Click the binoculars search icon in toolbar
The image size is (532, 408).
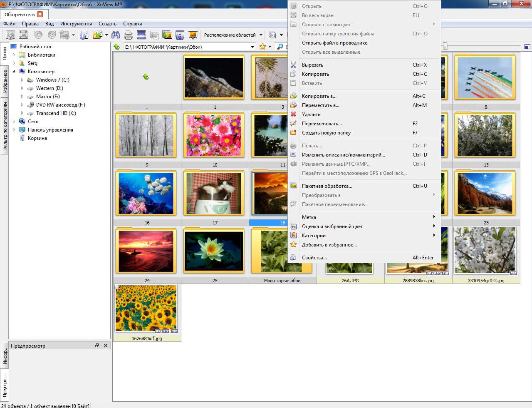[115, 35]
